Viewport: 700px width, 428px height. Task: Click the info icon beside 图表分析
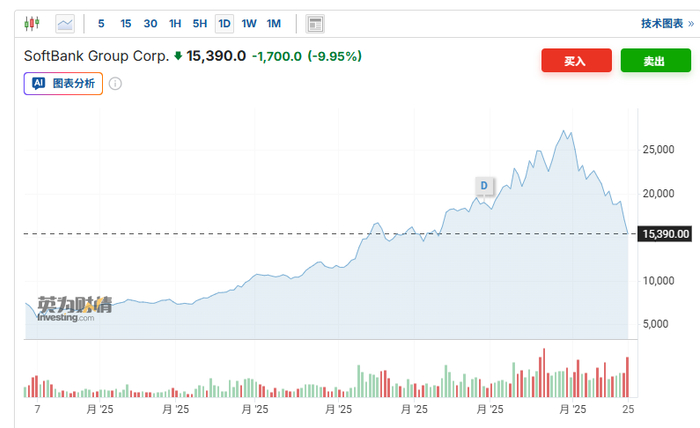115,83
